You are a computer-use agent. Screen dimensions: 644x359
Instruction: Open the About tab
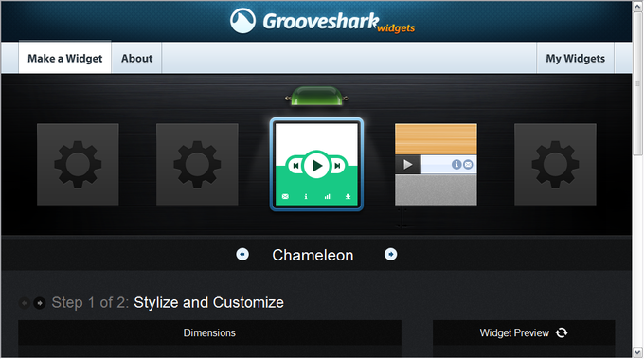(x=136, y=59)
